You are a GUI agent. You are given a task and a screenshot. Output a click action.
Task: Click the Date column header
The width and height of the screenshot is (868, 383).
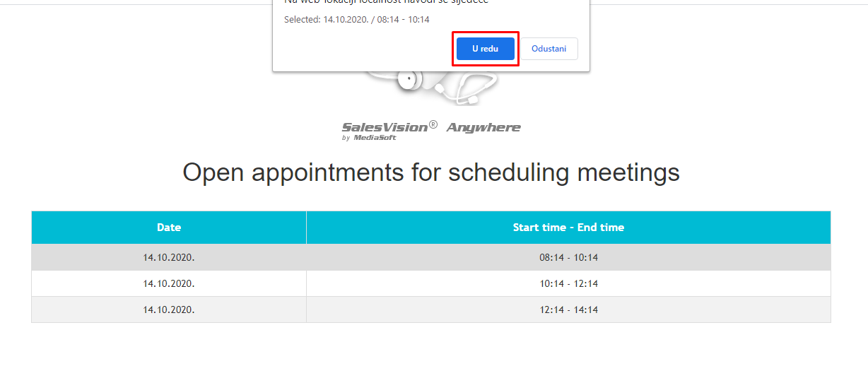point(169,228)
